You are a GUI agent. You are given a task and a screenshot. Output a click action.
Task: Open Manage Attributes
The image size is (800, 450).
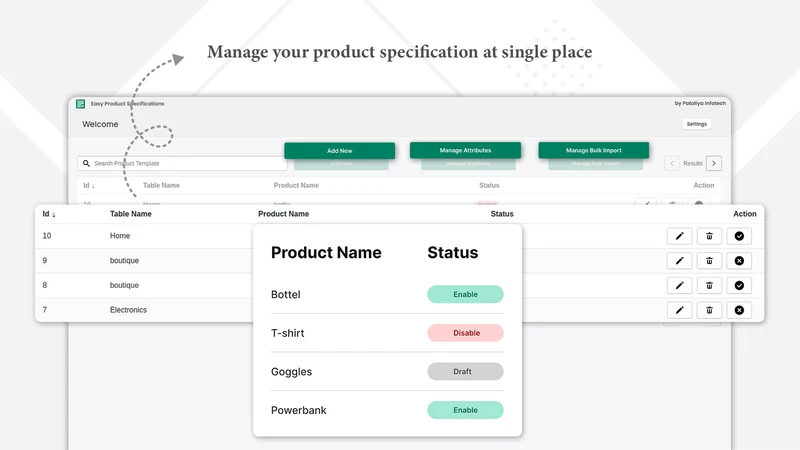click(465, 150)
